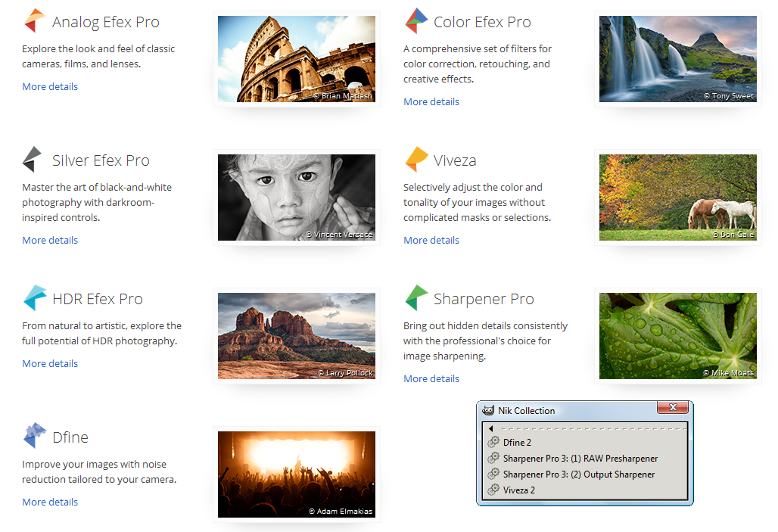Screen dimensions: 778x532
Task: Open the waterfall photo by Tony Sweet
Action: click(x=678, y=59)
